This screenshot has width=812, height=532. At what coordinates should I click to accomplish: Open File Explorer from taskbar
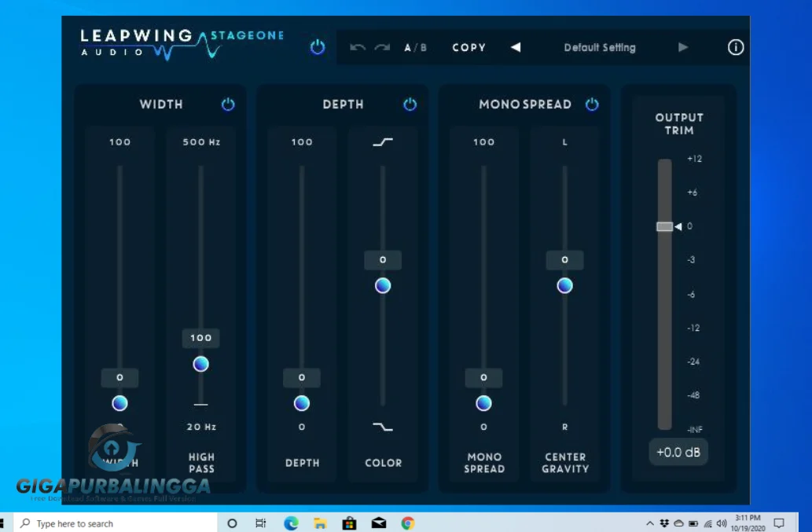(320, 523)
